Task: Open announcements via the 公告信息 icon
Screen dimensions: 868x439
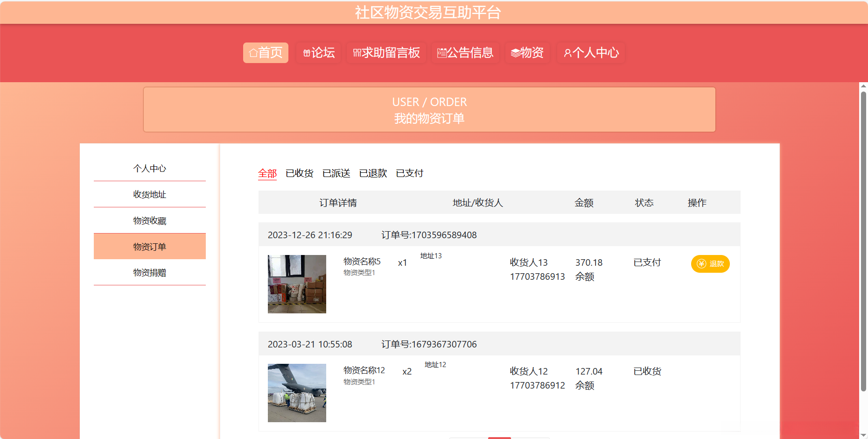Action: click(441, 53)
